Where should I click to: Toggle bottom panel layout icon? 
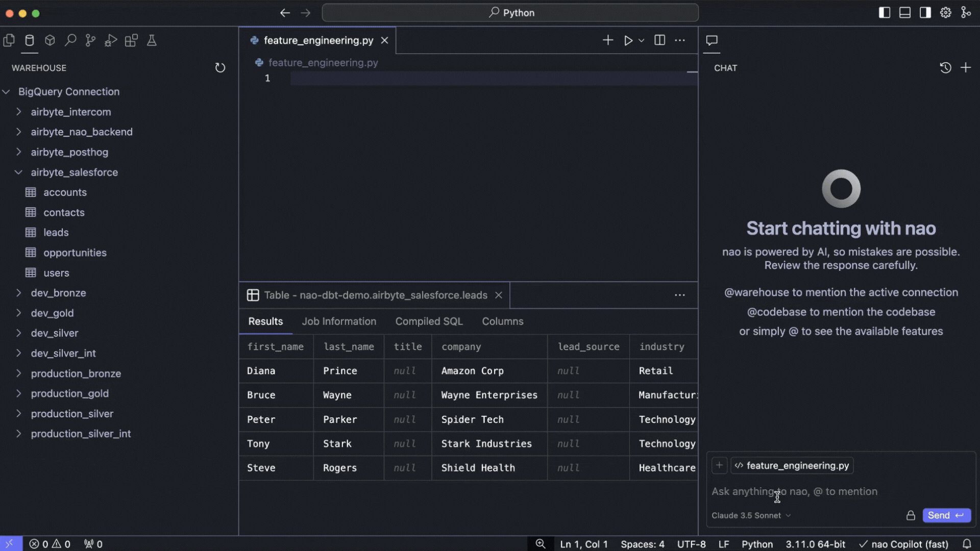[x=905, y=13]
